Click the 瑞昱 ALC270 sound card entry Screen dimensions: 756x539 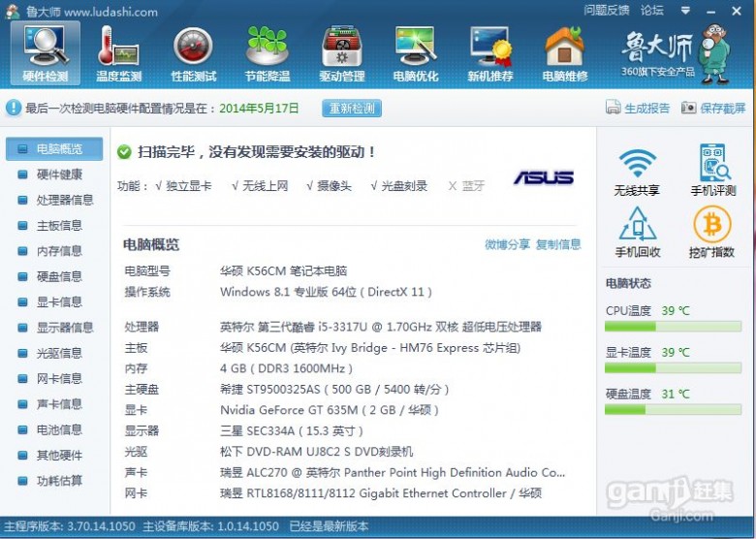(x=392, y=472)
